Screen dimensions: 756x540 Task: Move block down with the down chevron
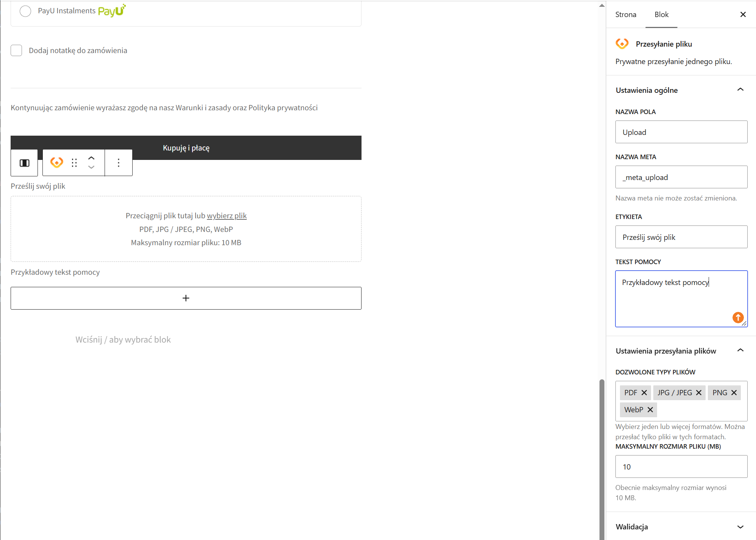[x=91, y=167]
